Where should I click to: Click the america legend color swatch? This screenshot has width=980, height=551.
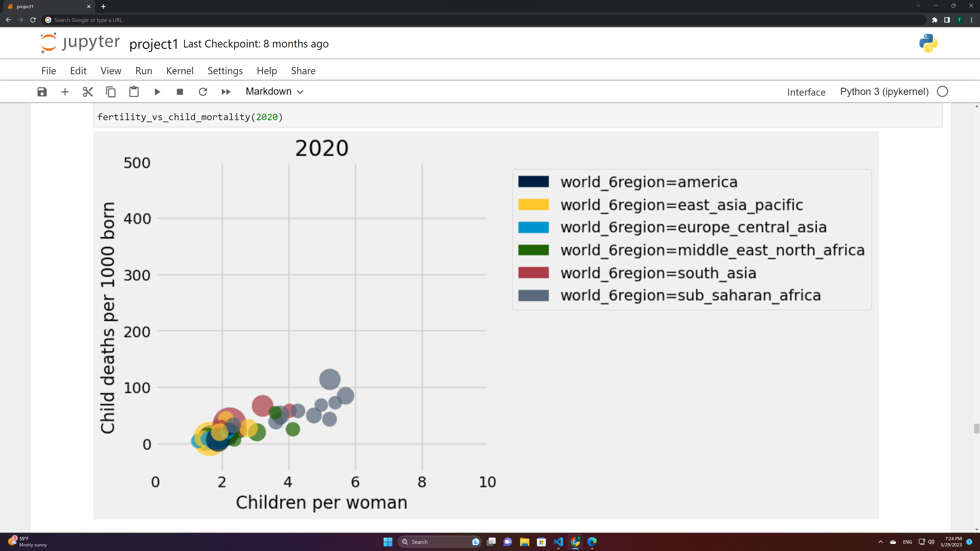pos(533,182)
